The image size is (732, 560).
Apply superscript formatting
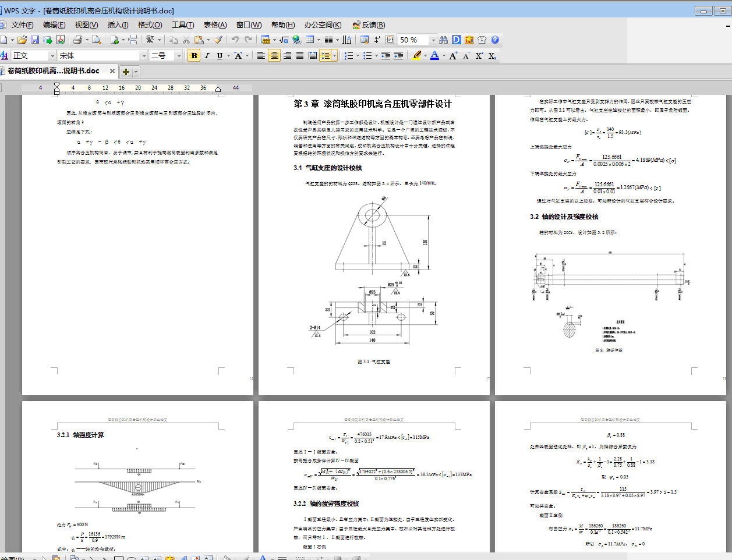[479, 56]
